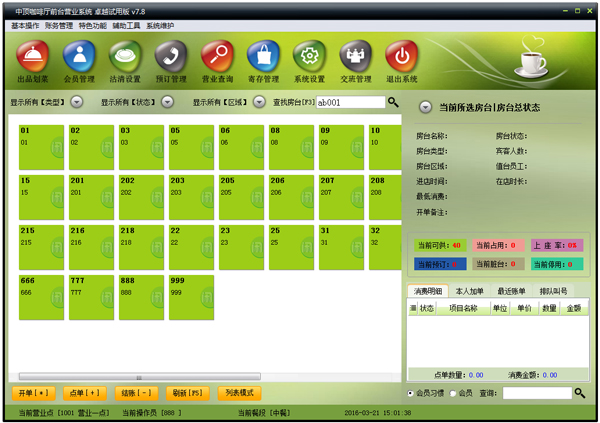Expand 显示所有【类型】 dropdown

[77, 102]
